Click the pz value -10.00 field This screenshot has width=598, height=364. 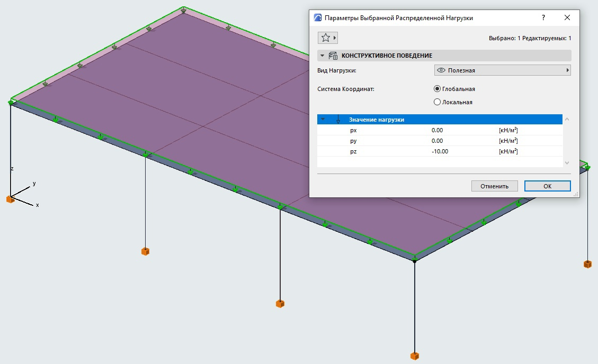tap(440, 151)
